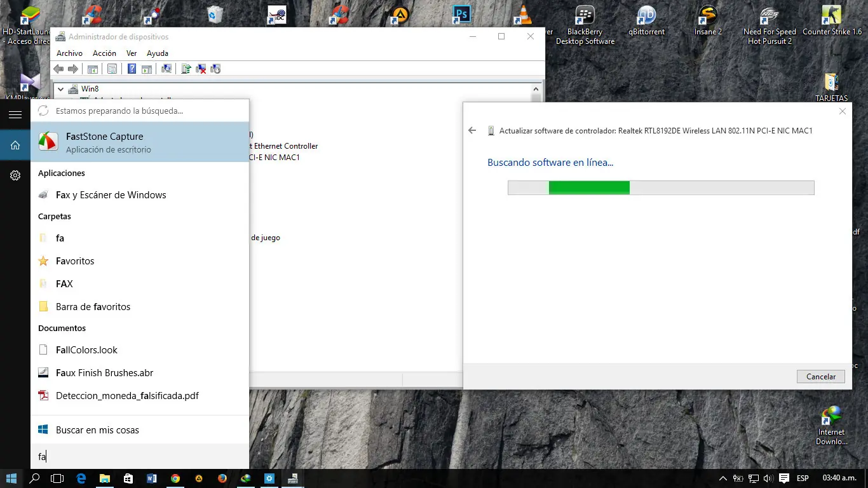Viewport: 868px width, 488px height.
Task: Show hidden system tray icons
Action: point(722,478)
